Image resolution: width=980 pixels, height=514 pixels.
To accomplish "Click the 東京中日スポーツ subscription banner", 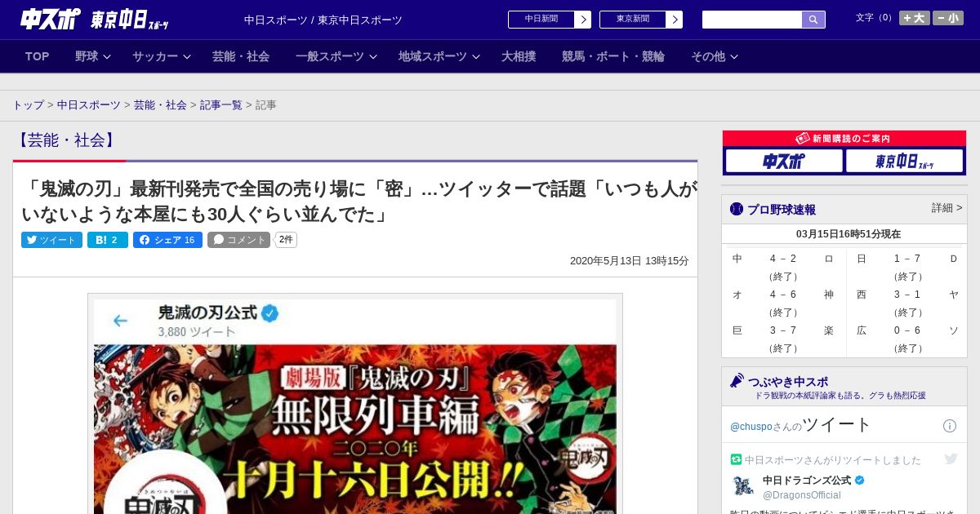I will tap(904, 162).
